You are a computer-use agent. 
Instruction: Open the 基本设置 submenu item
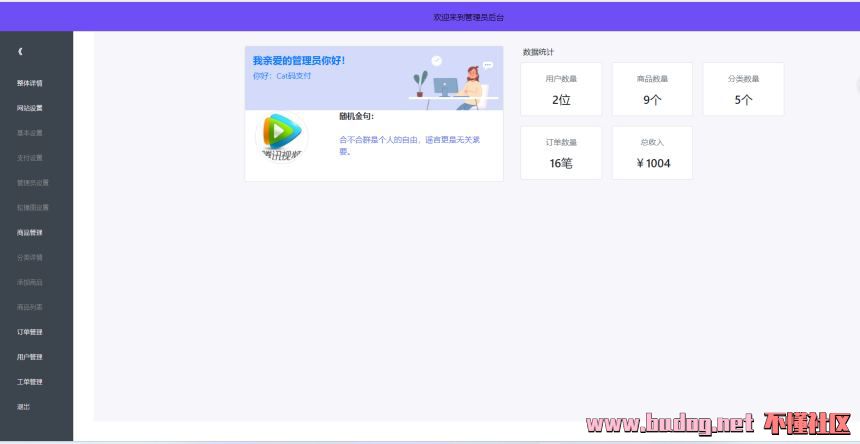point(30,133)
